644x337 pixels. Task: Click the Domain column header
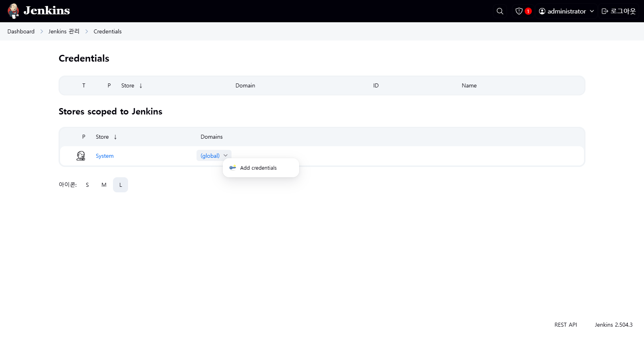pos(245,85)
